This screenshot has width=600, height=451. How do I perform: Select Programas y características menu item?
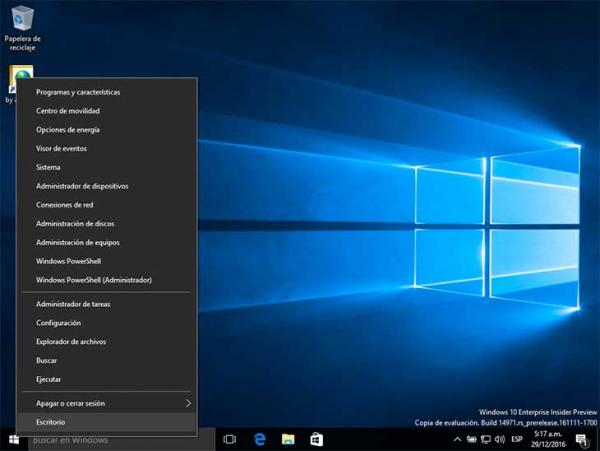107,92
